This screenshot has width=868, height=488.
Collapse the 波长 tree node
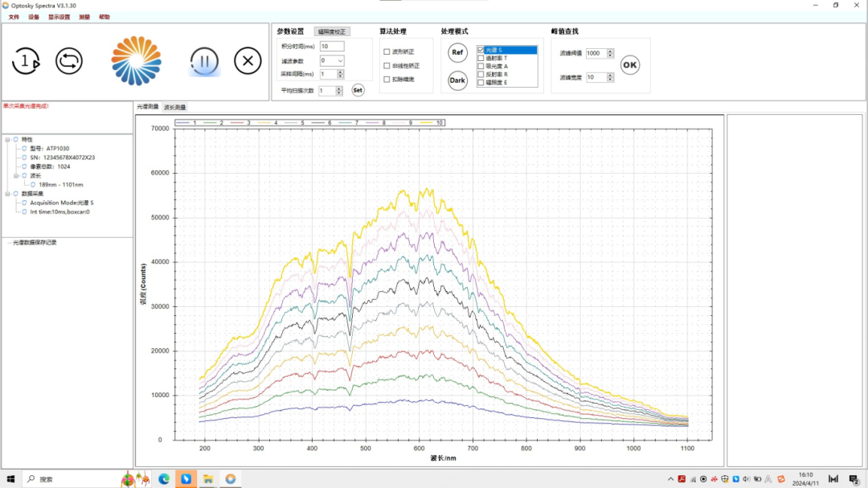pos(16,175)
